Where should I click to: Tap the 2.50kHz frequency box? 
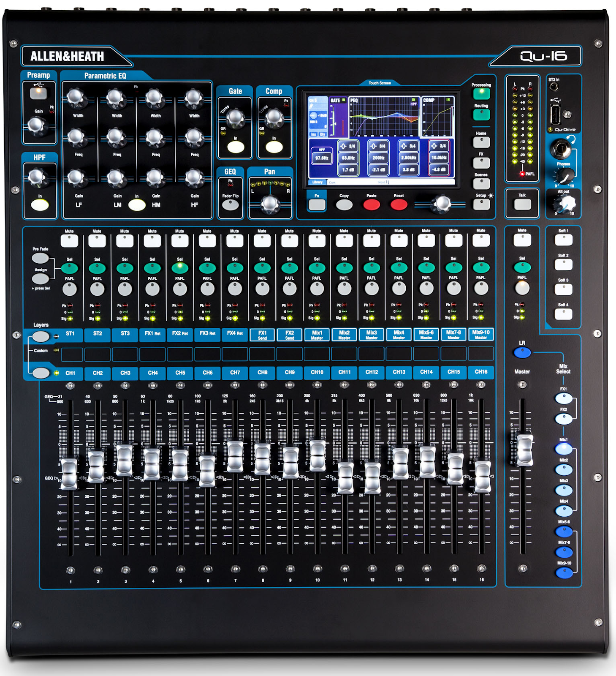point(409,158)
